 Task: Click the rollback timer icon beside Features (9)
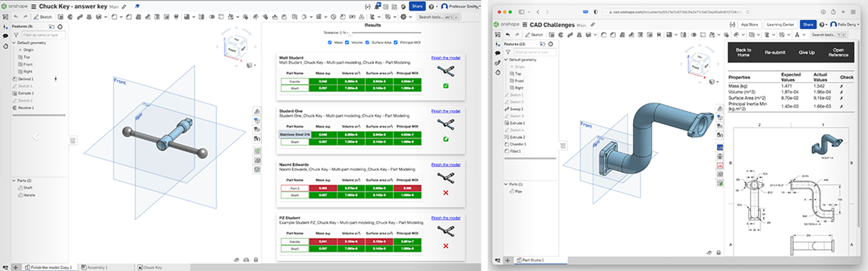[x=60, y=26]
